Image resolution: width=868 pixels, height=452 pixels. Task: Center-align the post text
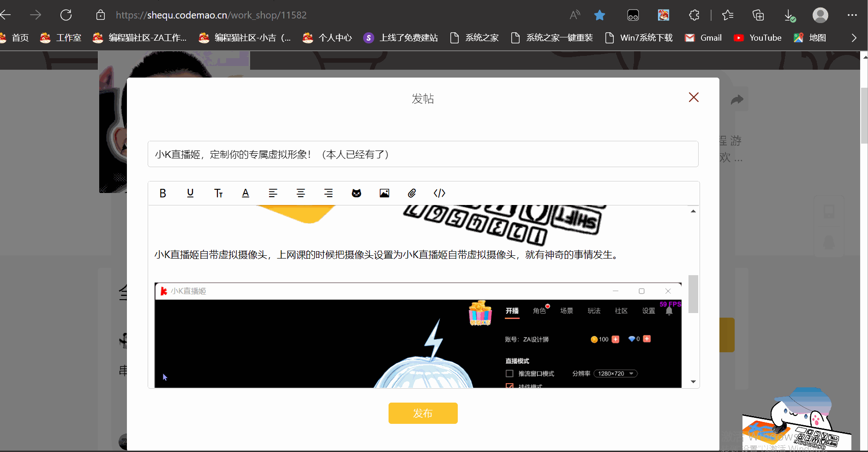click(301, 193)
